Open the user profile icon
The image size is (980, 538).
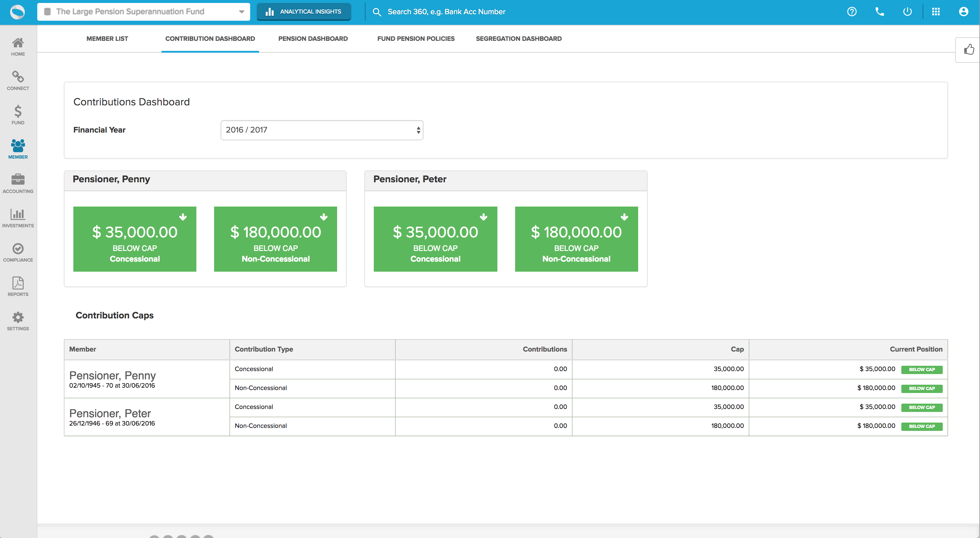pos(963,12)
